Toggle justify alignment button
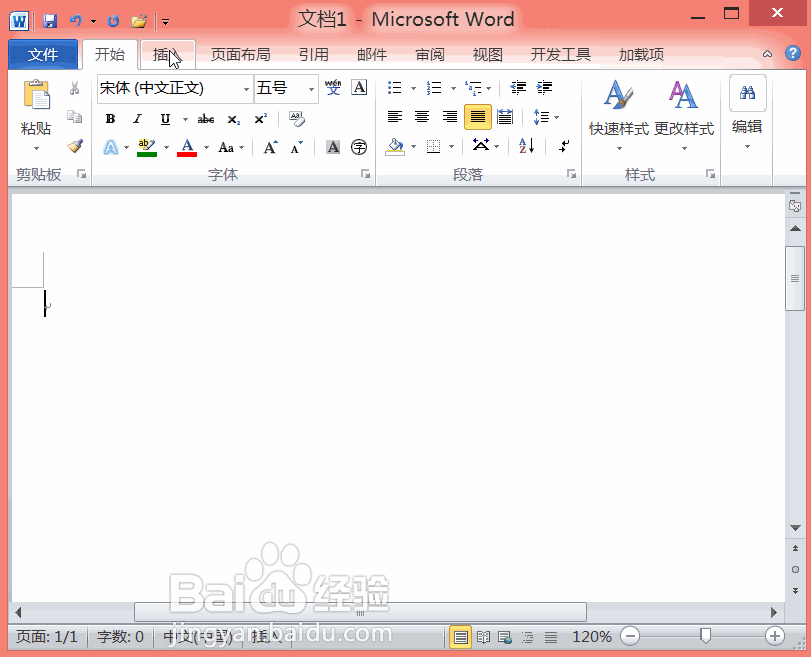The width and height of the screenshot is (811, 657). pyautogui.click(x=477, y=117)
